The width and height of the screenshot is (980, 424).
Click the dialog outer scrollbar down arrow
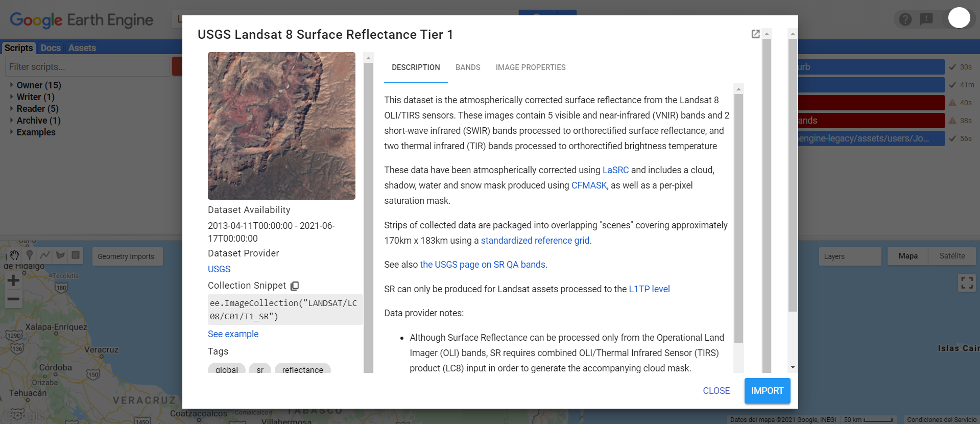coord(793,367)
